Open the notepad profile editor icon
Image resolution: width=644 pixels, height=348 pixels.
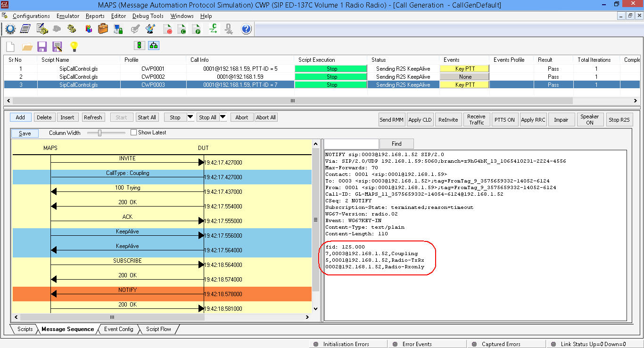(25, 29)
